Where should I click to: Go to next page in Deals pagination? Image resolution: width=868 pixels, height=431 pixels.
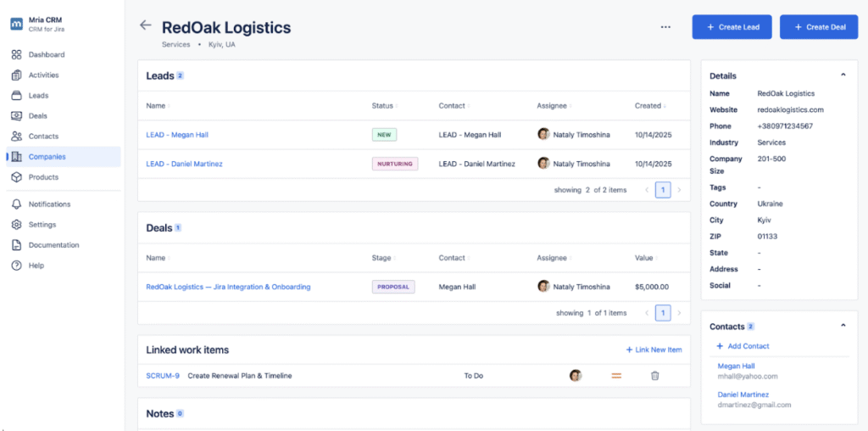click(679, 313)
